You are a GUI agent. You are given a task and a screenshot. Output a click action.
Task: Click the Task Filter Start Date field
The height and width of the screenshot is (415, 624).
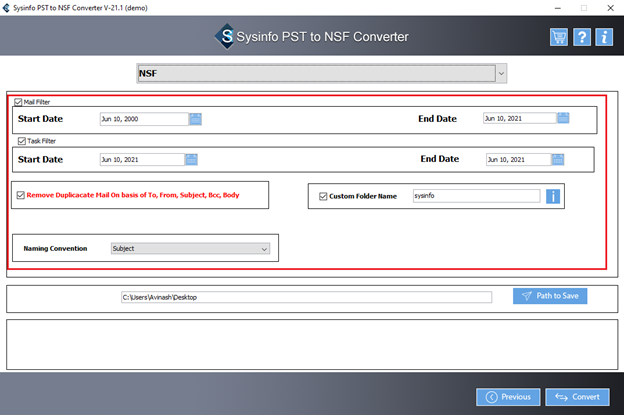[x=142, y=160]
